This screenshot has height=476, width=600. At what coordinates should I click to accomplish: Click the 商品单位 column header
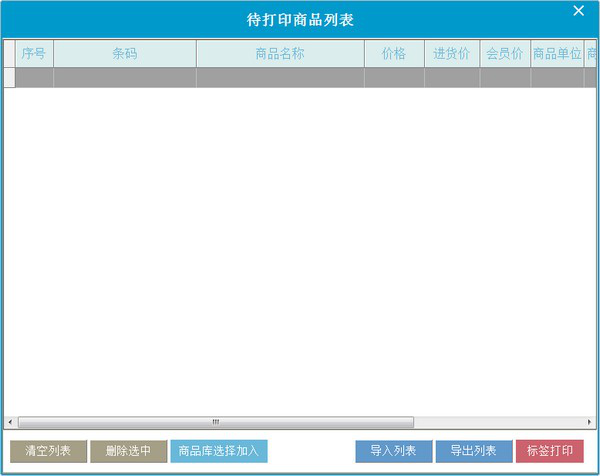557,54
